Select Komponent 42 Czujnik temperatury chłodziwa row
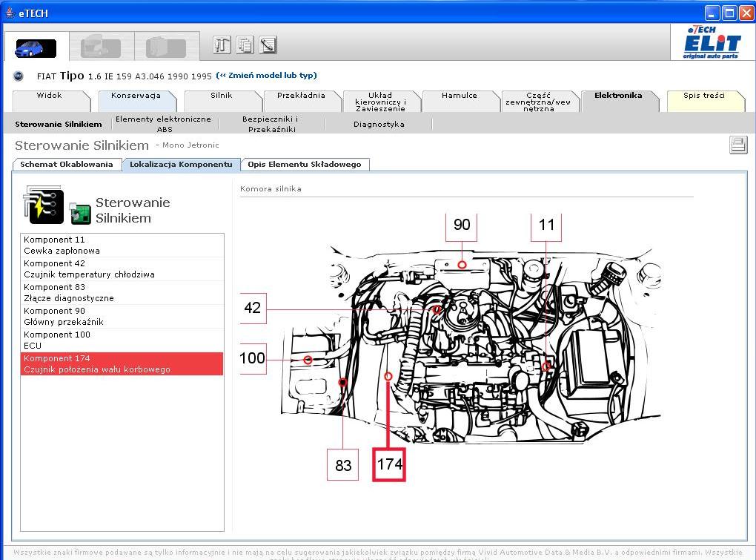Viewport: 756px width, 560px height. 122,269
